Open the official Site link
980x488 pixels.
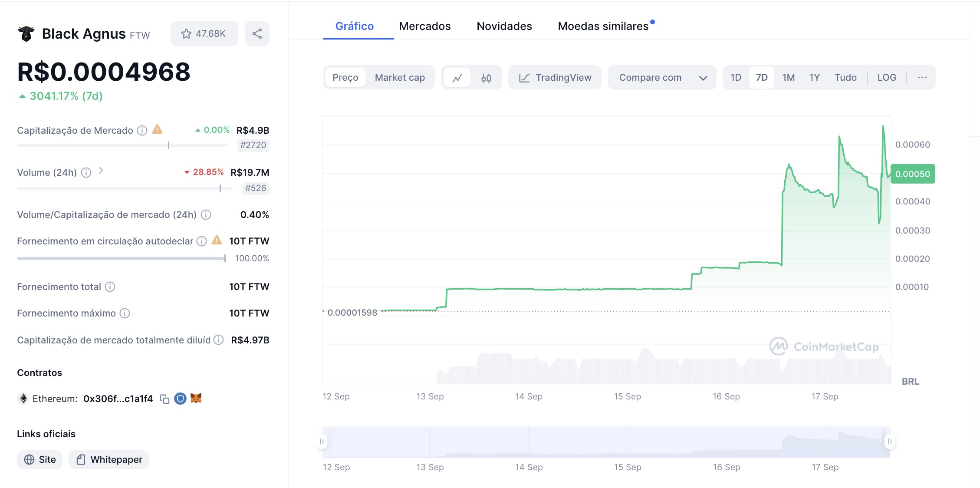[39, 459]
